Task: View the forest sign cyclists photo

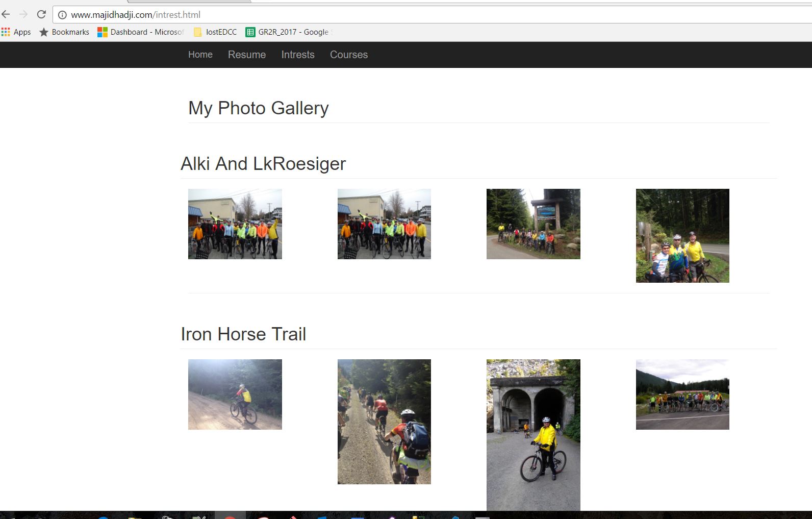Action: point(533,224)
